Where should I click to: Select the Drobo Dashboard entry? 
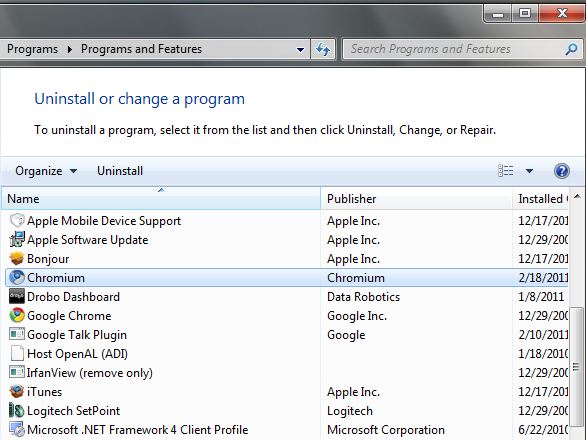74,297
